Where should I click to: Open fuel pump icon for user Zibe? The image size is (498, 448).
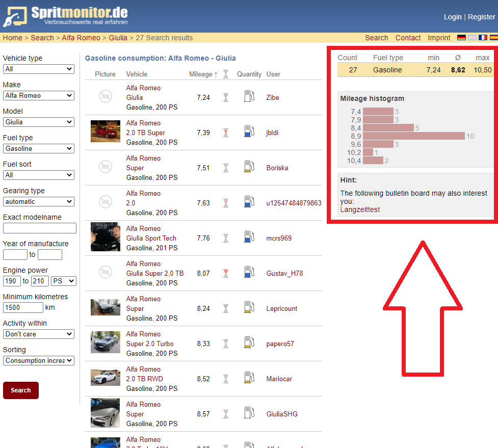249,96
